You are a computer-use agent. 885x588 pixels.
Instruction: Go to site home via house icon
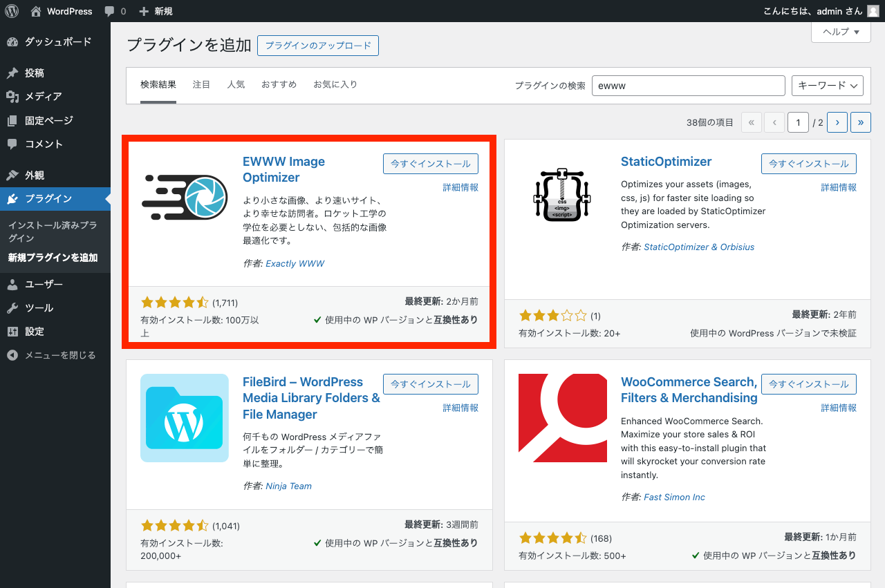pos(36,11)
